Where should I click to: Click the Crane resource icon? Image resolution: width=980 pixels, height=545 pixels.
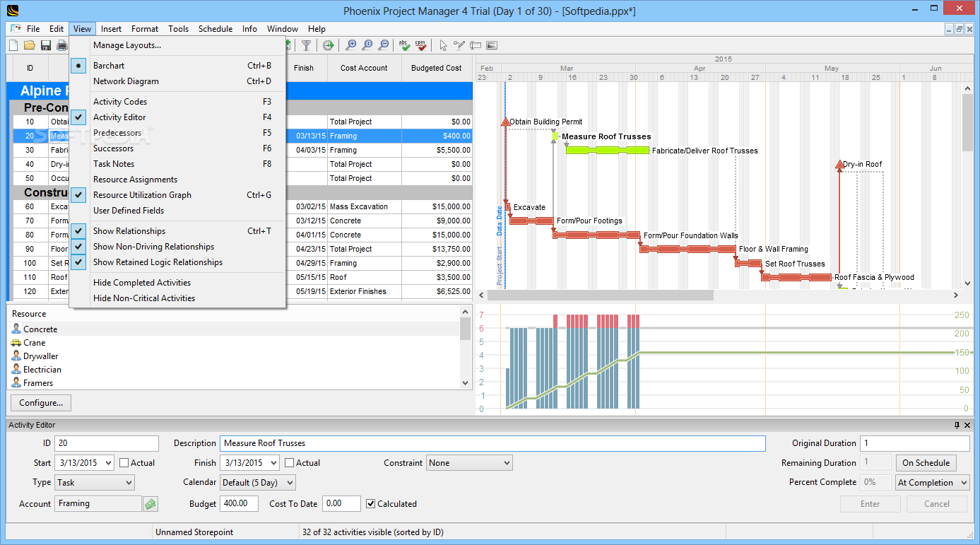[x=16, y=343]
